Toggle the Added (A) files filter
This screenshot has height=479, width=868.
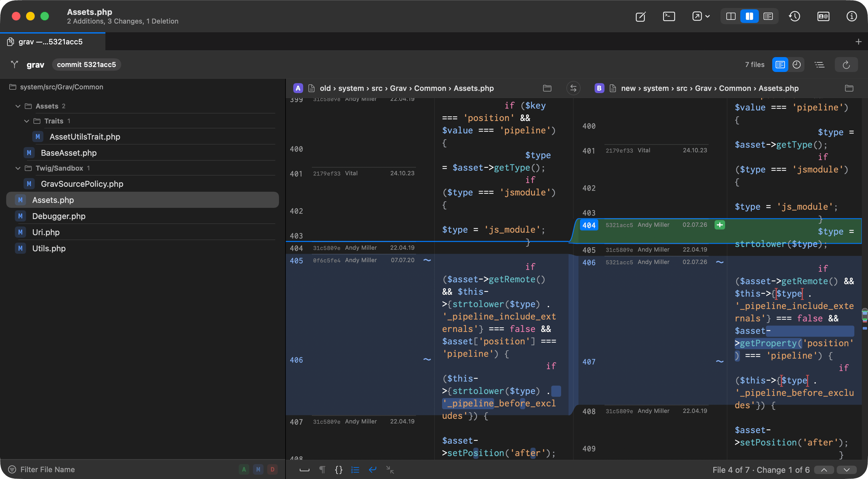244,469
